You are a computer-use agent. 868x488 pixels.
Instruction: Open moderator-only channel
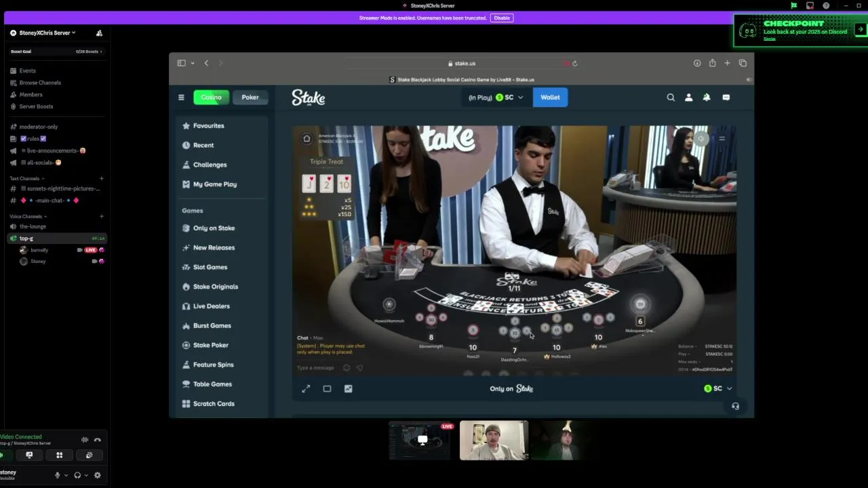pos(39,127)
